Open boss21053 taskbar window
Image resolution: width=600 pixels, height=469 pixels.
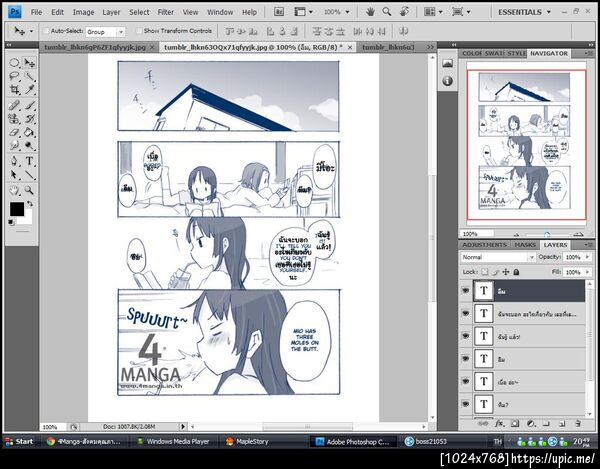click(426, 441)
